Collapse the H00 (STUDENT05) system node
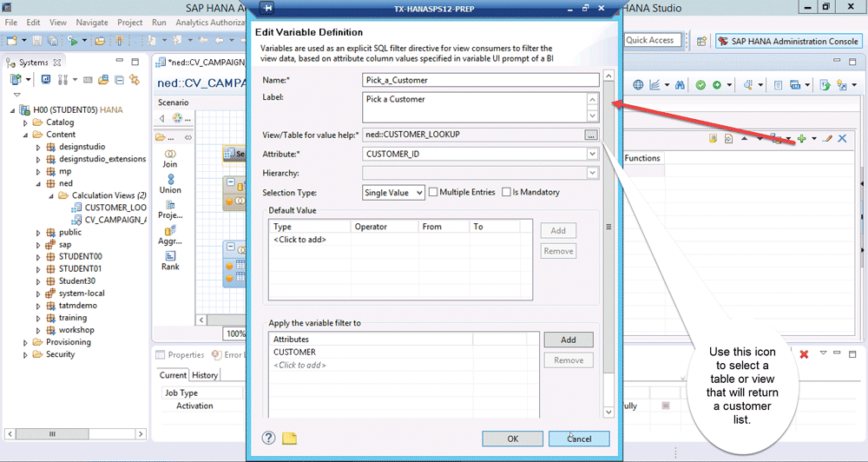Viewport: 868px width, 462px height. click(x=13, y=110)
